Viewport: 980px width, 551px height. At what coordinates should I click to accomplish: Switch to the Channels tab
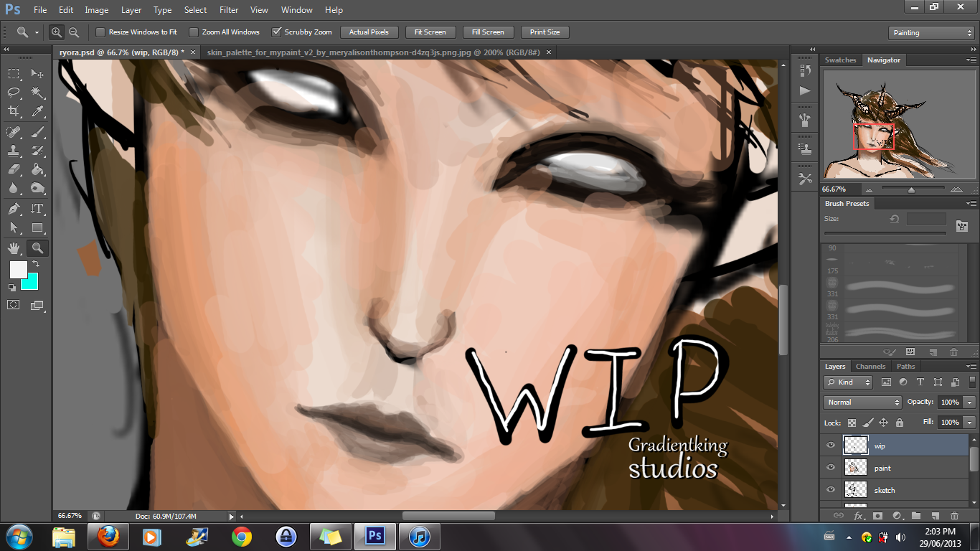(870, 367)
